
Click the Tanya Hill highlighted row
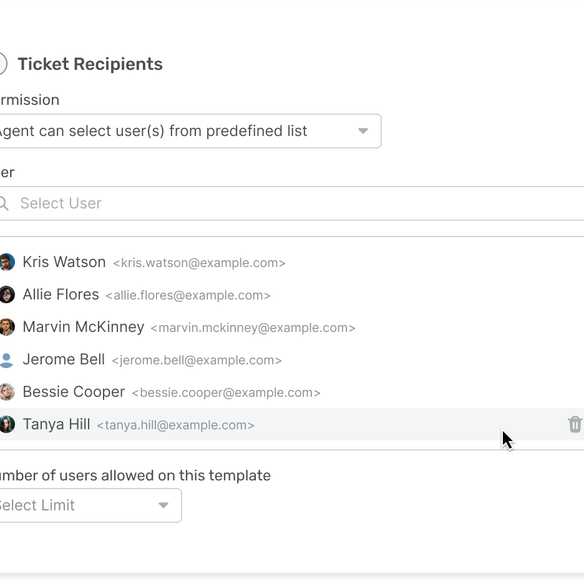tap(292, 424)
